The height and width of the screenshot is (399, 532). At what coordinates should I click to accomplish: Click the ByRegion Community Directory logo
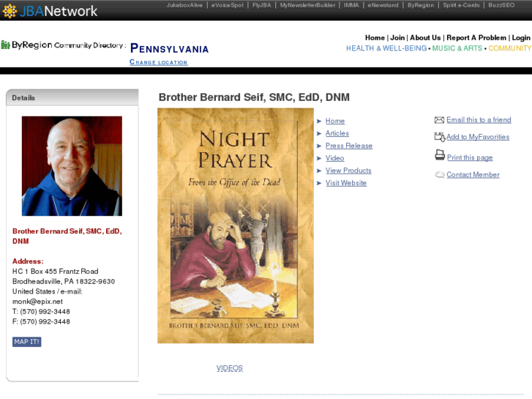[63, 45]
